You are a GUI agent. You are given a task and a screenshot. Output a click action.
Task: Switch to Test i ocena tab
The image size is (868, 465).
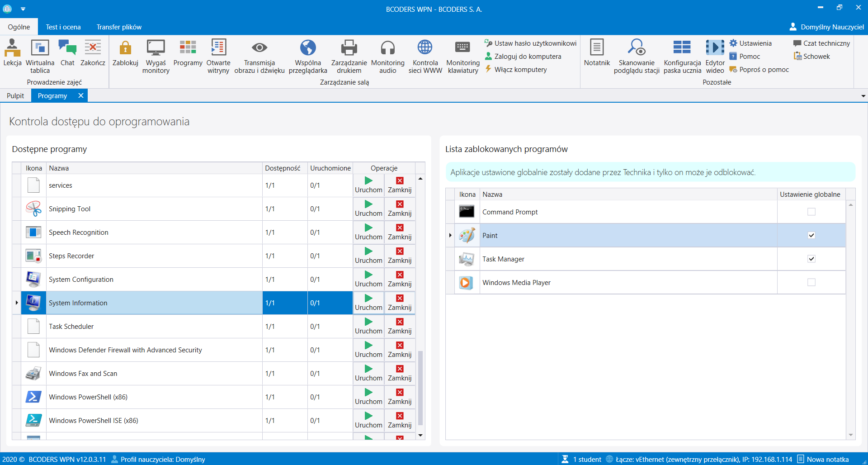tap(63, 27)
